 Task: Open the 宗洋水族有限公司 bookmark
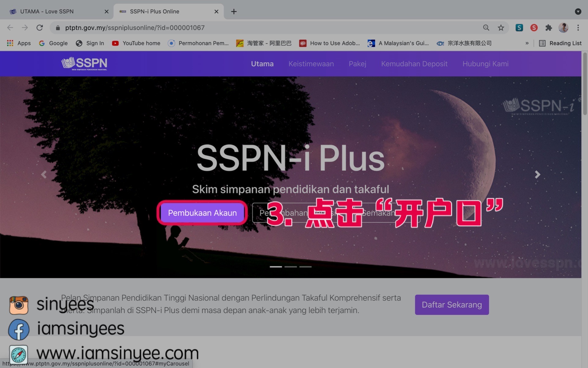(464, 43)
